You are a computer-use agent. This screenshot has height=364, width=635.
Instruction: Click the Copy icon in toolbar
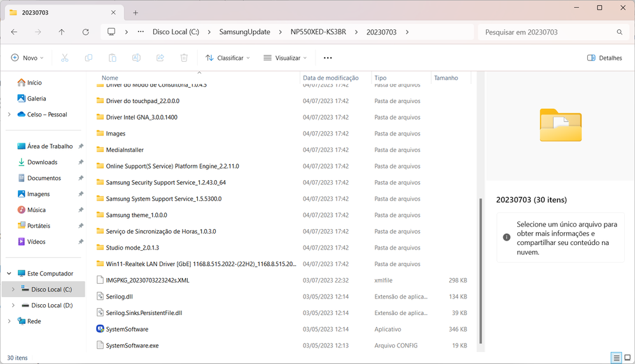(x=88, y=58)
